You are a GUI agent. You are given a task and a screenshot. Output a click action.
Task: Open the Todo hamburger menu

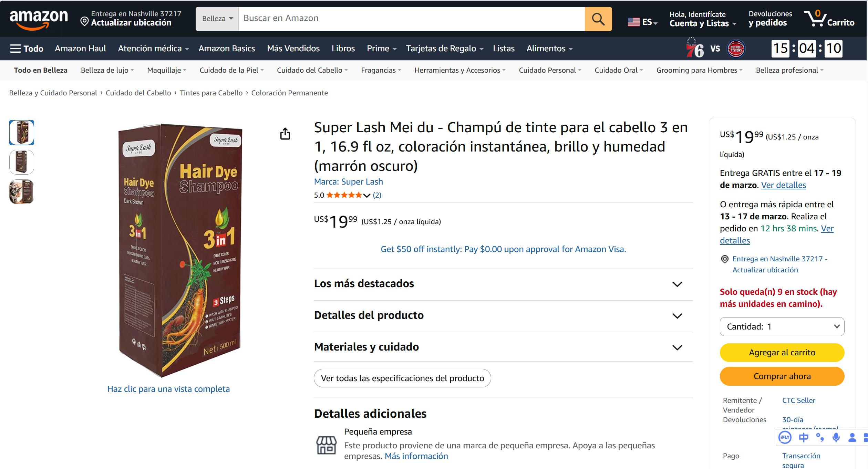(x=27, y=49)
